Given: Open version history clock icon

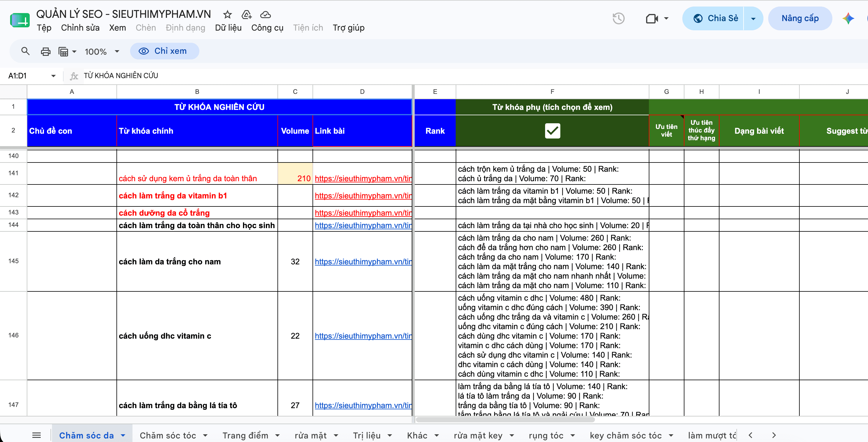Looking at the screenshot, I should tap(619, 18).
